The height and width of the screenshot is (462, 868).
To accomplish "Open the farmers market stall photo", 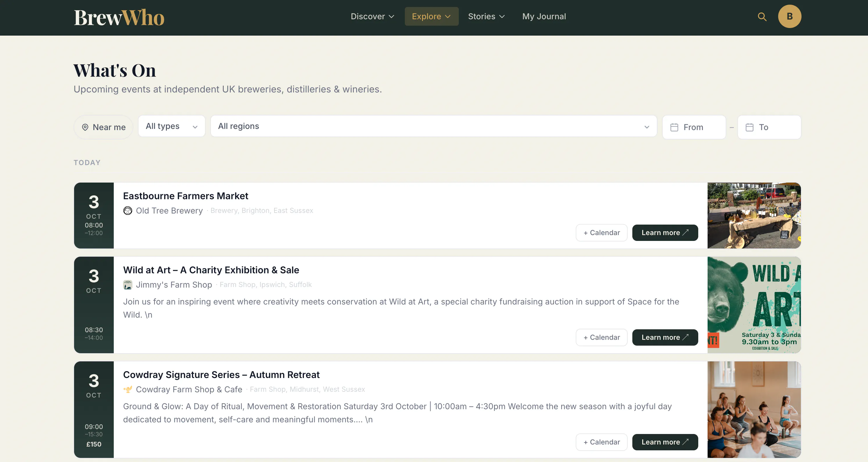I will [x=754, y=216].
